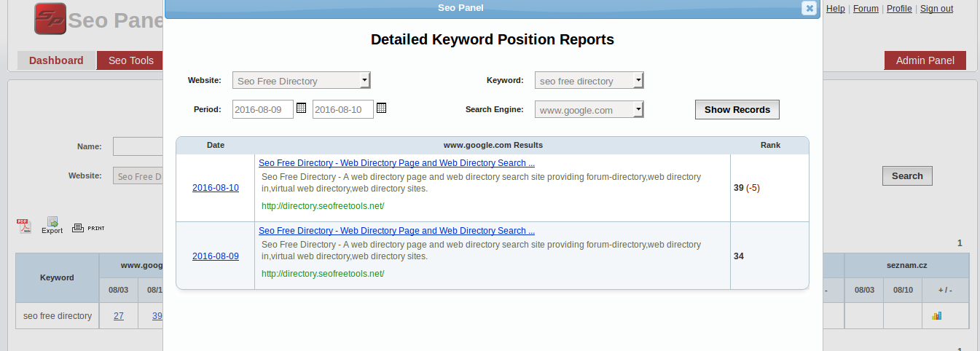Open the background Website dropdown

(138, 175)
